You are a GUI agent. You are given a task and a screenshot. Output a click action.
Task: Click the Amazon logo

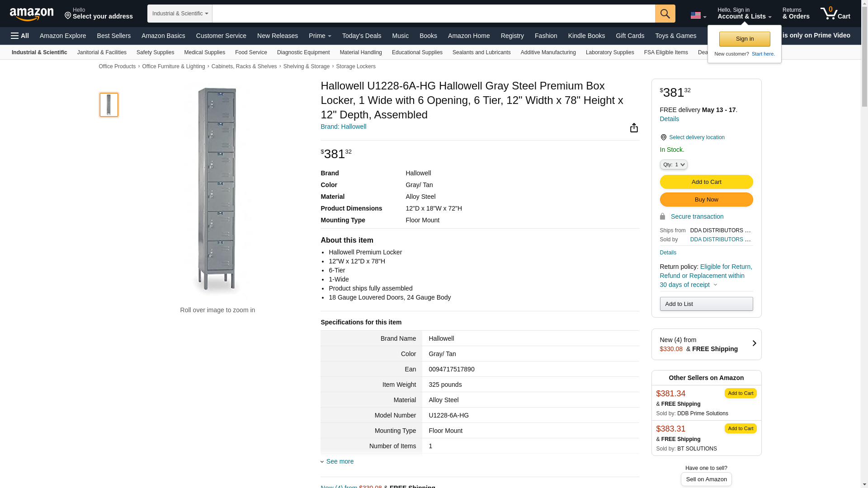32,14
